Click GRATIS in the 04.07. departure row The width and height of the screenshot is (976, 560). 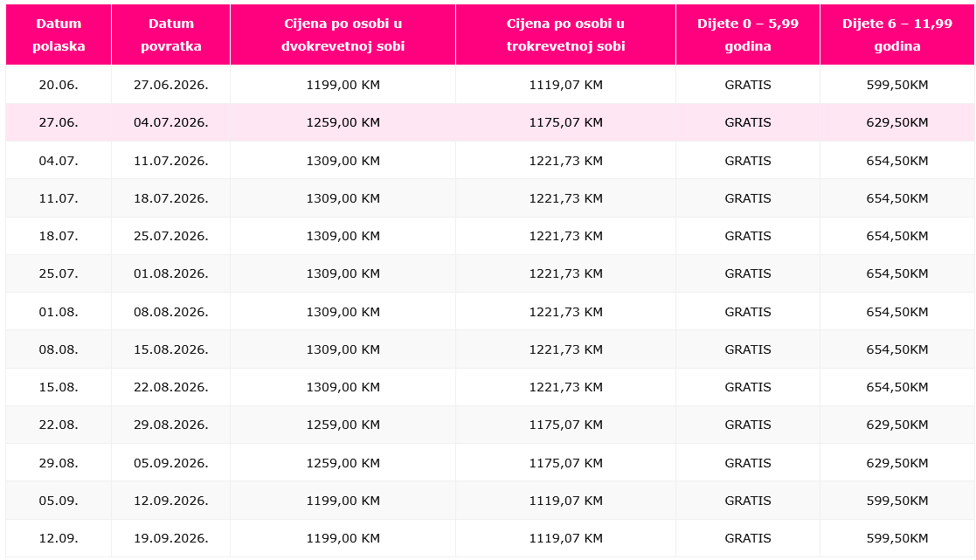(x=747, y=161)
